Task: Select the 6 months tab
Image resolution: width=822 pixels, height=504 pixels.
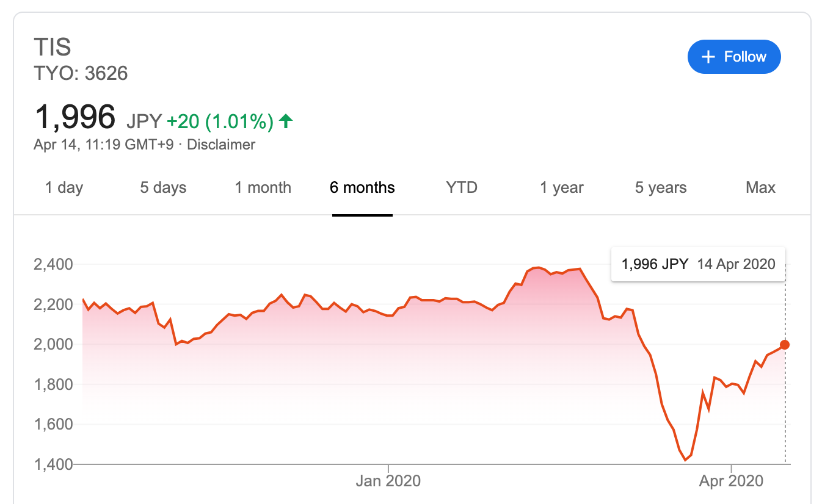Action: (x=362, y=187)
